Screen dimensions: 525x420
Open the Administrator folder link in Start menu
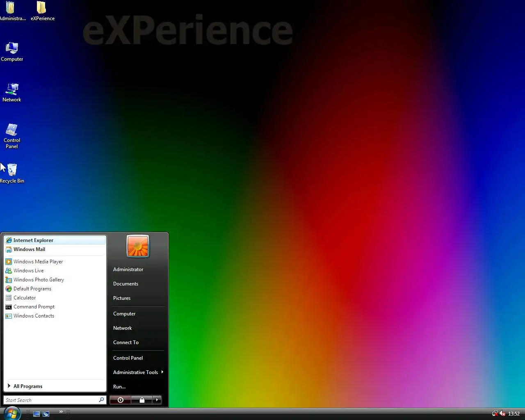coord(137,269)
